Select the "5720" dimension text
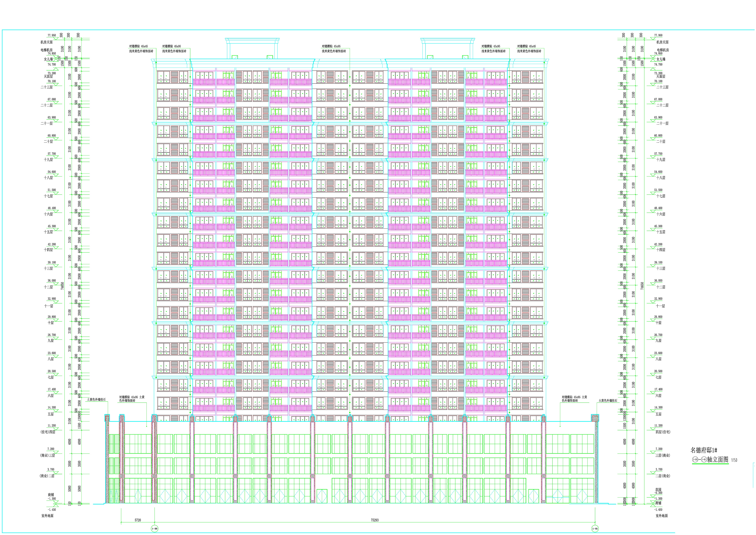Viewport: 756px width, 535px height. tap(138, 520)
